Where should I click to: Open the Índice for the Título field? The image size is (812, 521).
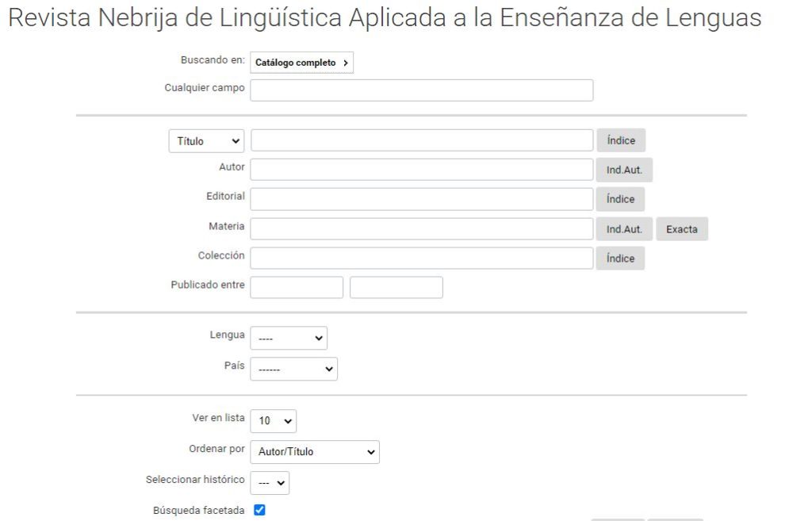pos(620,140)
